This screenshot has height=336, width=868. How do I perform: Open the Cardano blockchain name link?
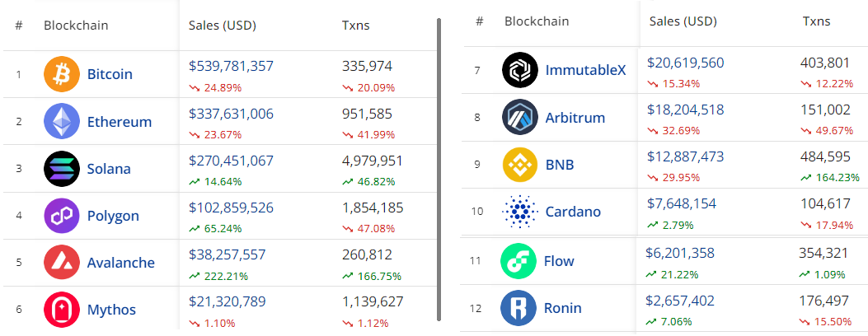(573, 212)
